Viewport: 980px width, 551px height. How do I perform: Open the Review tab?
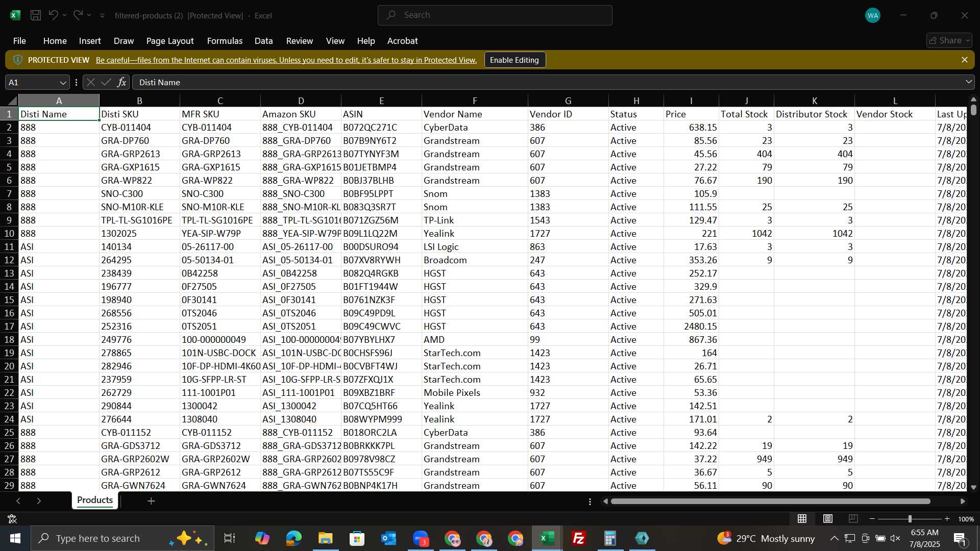pyautogui.click(x=299, y=41)
